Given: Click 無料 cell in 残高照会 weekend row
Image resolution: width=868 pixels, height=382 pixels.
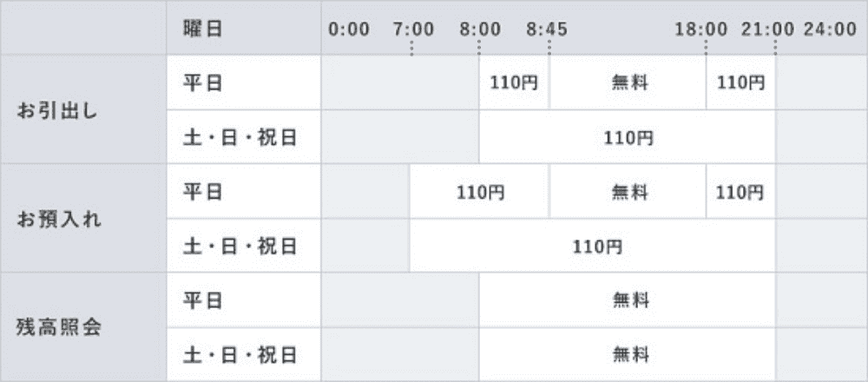Looking at the screenshot, I should [628, 354].
